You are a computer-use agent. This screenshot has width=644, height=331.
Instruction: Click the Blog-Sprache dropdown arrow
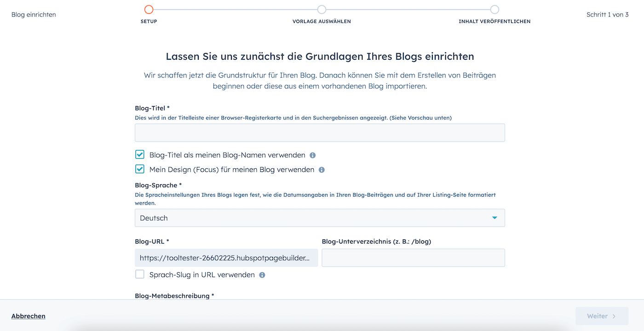click(x=494, y=218)
